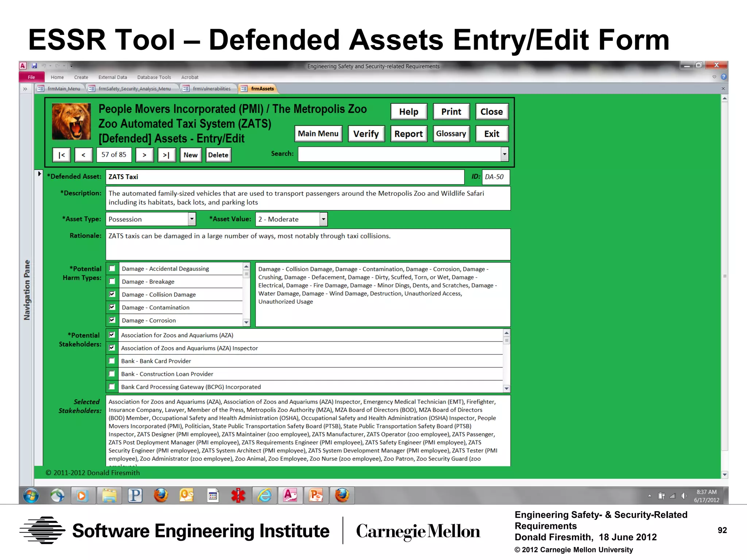The height and width of the screenshot is (560, 747).
Task: Uncheck the AZA Inspector stakeholder checkbox
Action: pos(112,348)
